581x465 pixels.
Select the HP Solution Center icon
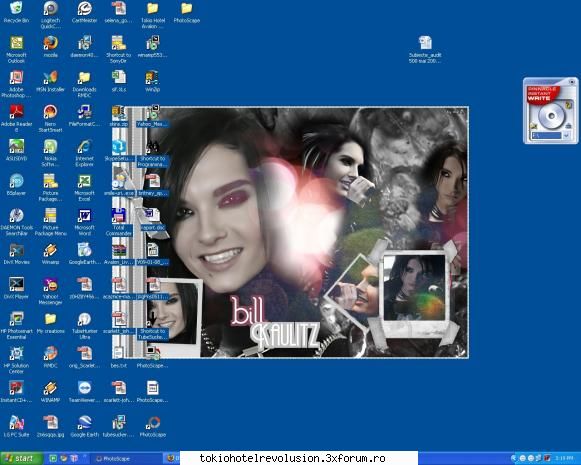[x=16, y=360]
